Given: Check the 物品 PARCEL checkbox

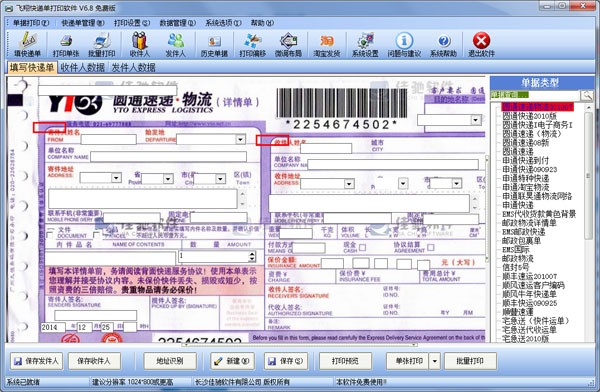Looking at the screenshot, I should click(x=97, y=235).
